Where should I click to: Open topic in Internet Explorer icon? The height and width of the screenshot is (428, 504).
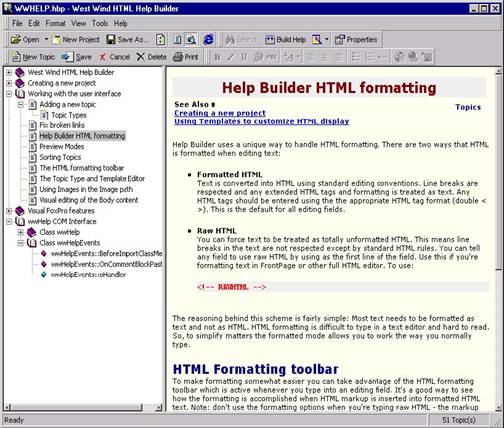(x=209, y=40)
